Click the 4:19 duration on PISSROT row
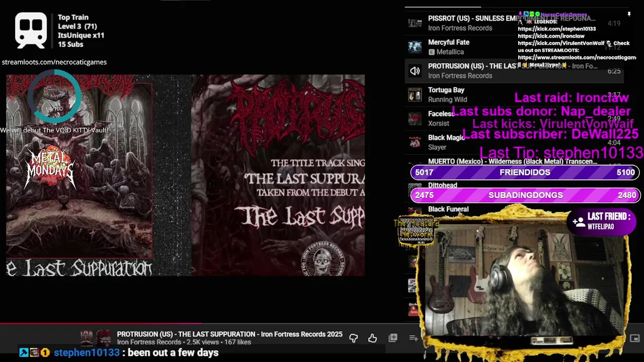Image resolution: width=644 pixels, height=362 pixels. [x=614, y=24]
